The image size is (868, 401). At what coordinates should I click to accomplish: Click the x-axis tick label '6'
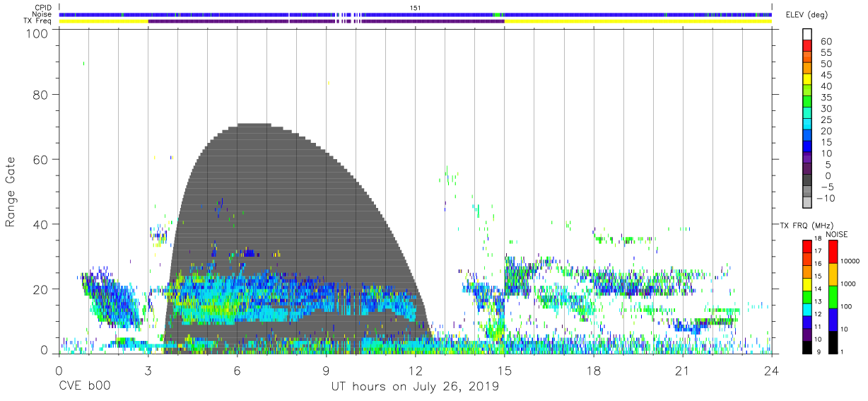click(237, 371)
